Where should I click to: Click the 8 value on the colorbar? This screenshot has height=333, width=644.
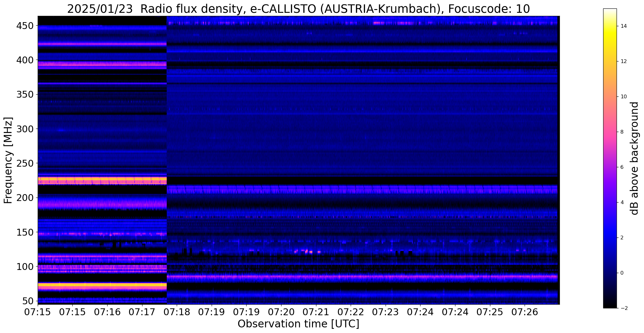(622, 132)
